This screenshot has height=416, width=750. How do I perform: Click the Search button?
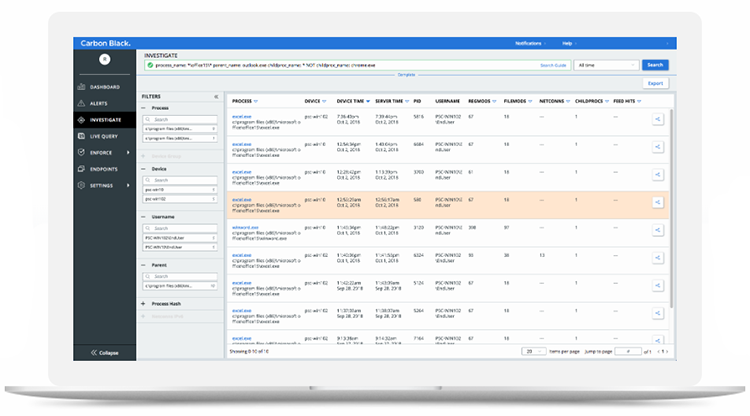tap(655, 65)
